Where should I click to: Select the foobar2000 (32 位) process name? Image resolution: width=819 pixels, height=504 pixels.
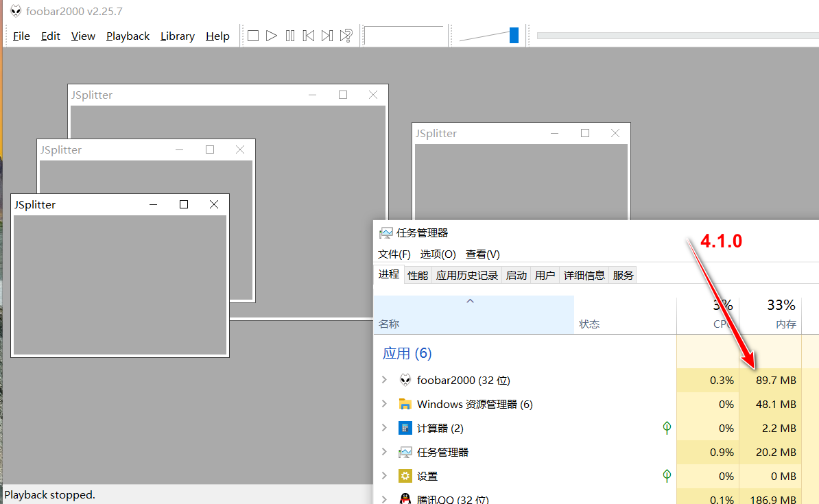pyautogui.click(x=463, y=380)
